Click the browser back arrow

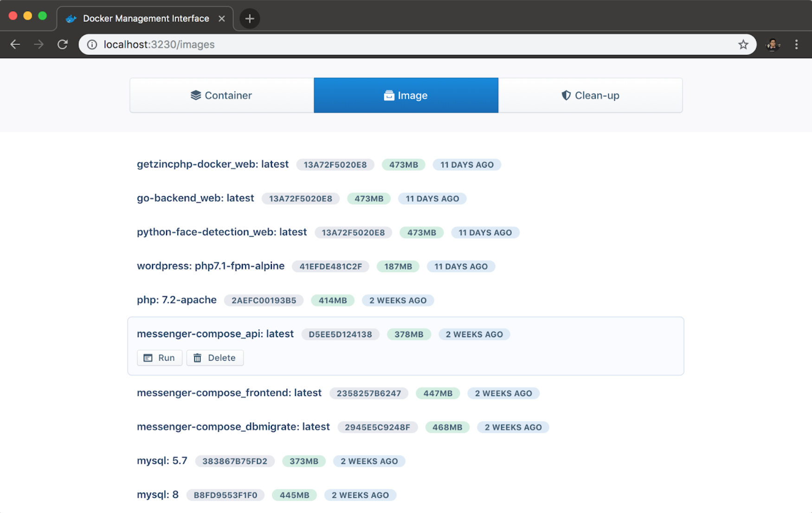coord(15,45)
